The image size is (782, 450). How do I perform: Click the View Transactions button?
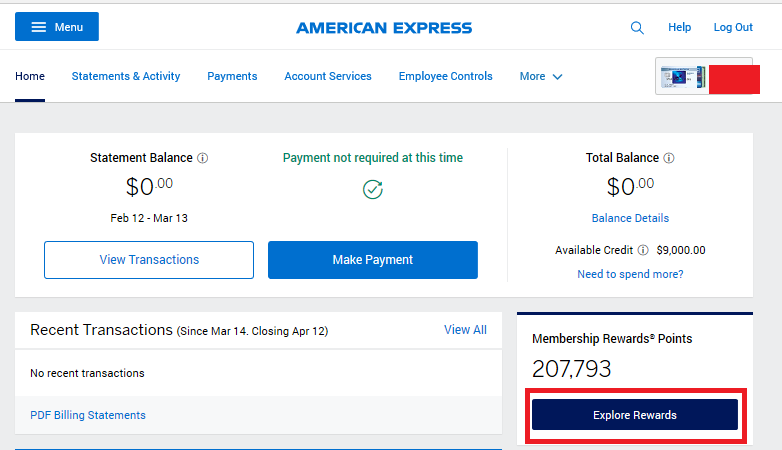pyautogui.click(x=149, y=260)
